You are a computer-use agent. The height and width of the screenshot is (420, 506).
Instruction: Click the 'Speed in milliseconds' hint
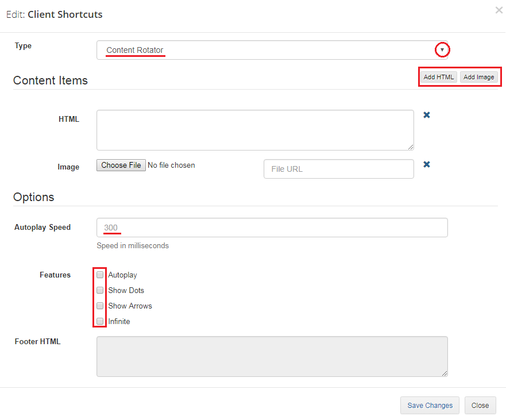pos(133,246)
